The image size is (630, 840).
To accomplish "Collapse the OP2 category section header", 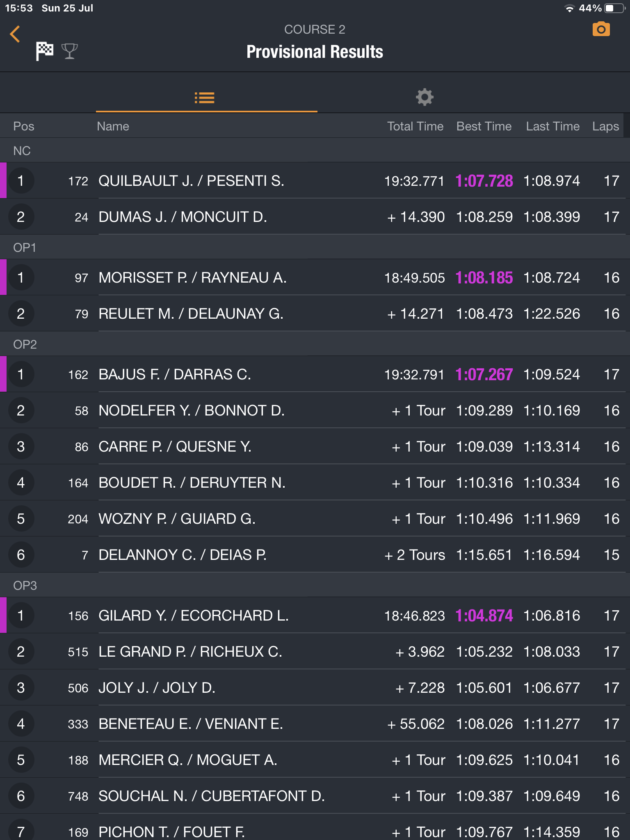I will point(25,344).
